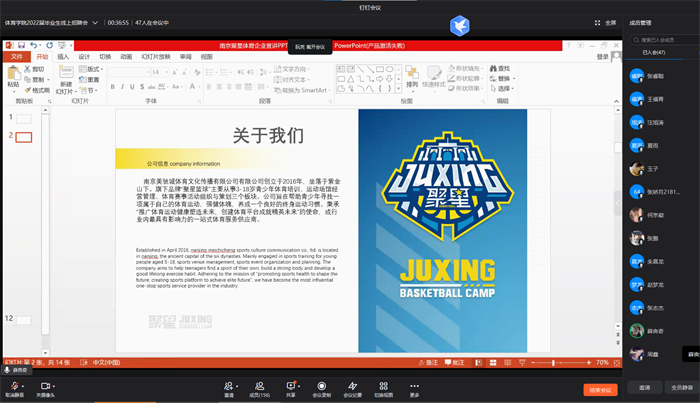Click the More (更多) three-dots icon
700x403 pixels.
coord(414,386)
